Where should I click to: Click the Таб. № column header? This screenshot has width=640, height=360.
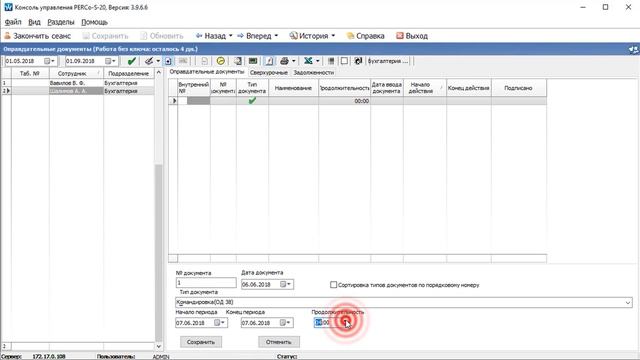click(x=30, y=73)
